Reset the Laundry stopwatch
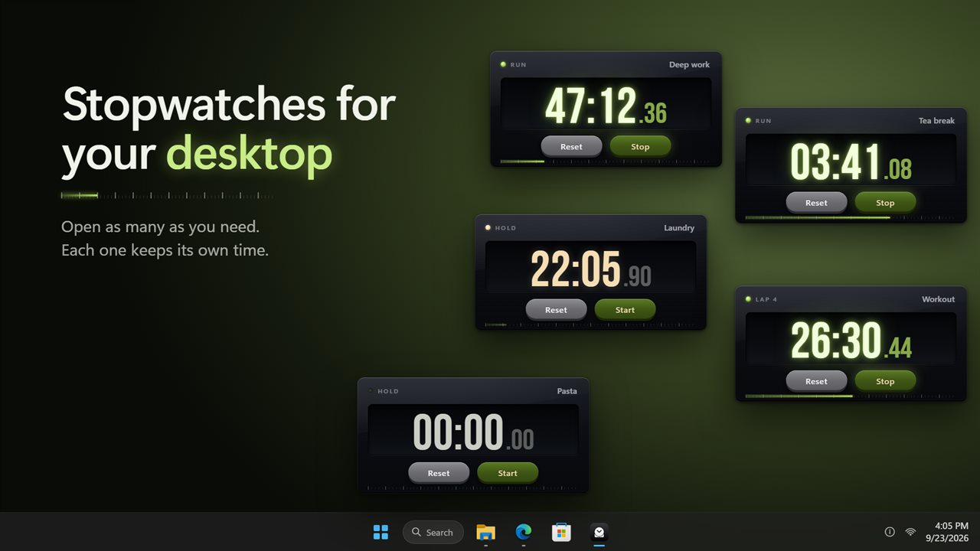The height and width of the screenshot is (551, 980). pos(556,310)
